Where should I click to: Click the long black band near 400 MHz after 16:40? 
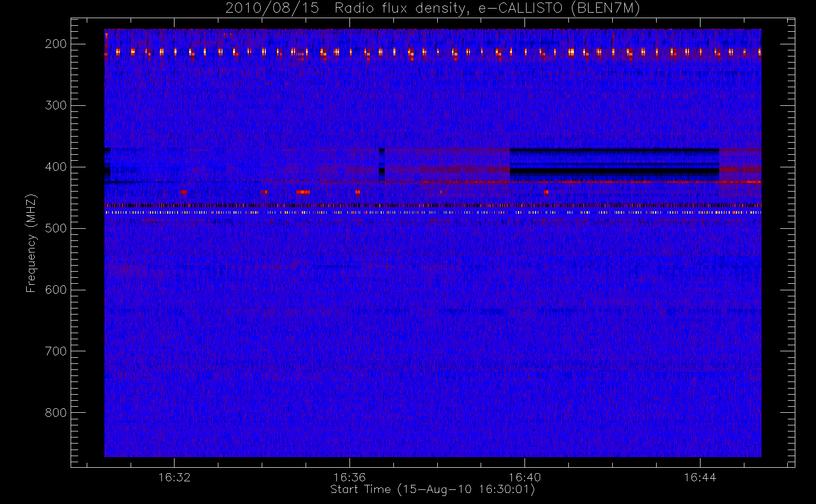point(614,171)
